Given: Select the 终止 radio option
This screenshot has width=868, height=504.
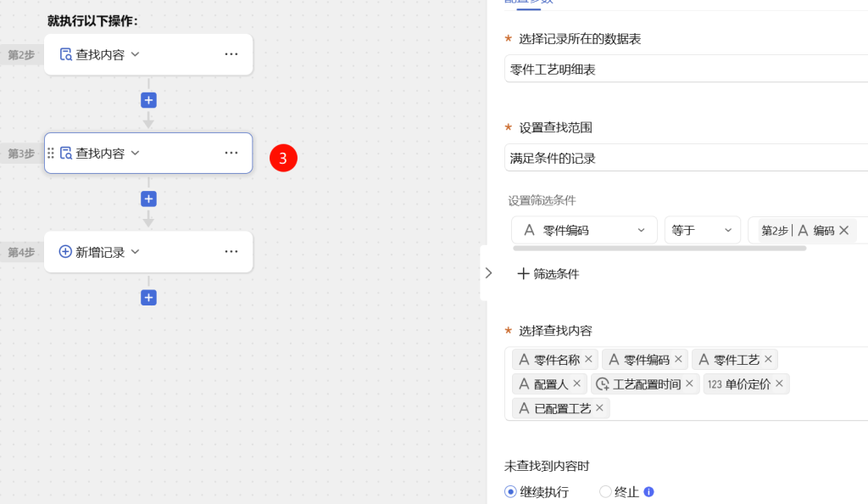Looking at the screenshot, I should pos(605,491).
